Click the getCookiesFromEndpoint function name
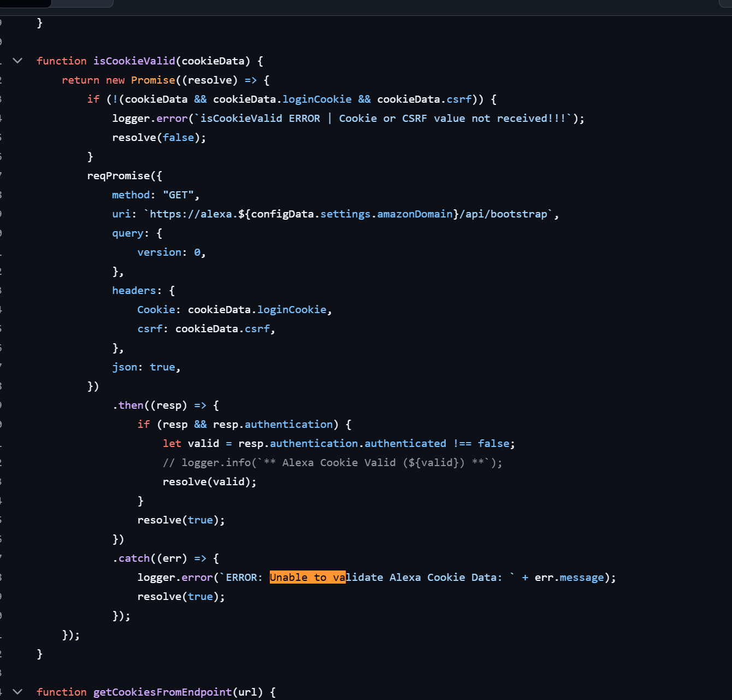Screen dimensions: 732x700 [x=162, y=692]
